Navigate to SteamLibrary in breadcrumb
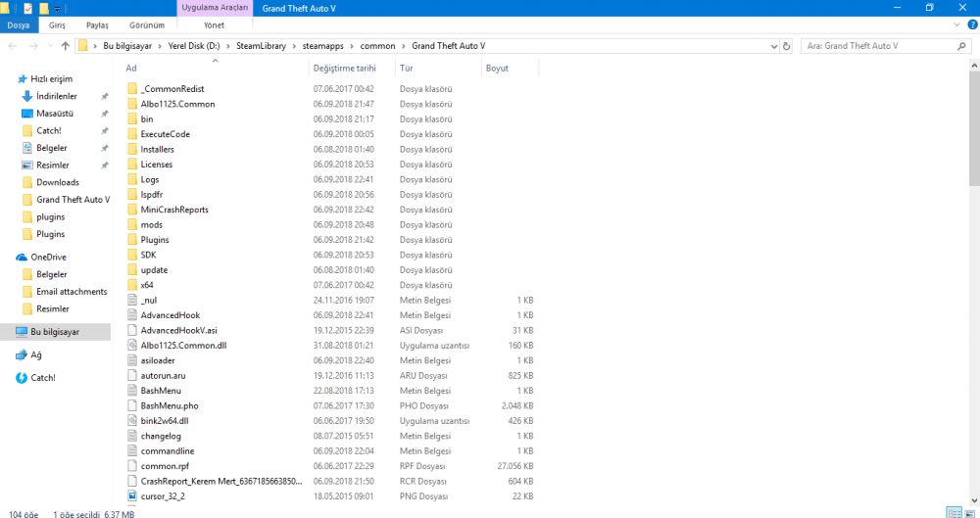Viewport: 980px width, 518px height. coord(262,46)
